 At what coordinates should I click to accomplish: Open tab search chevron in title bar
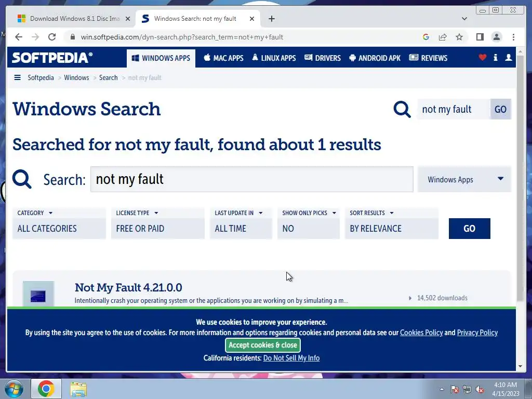(x=464, y=19)
